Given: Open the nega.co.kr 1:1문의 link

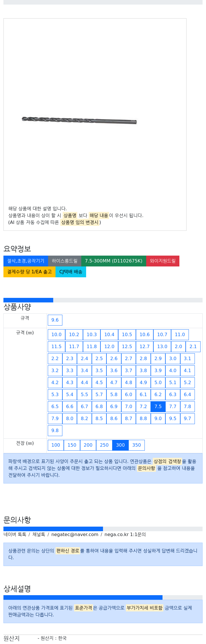Looking at the screenshot, I should click(x=125, y=535).
